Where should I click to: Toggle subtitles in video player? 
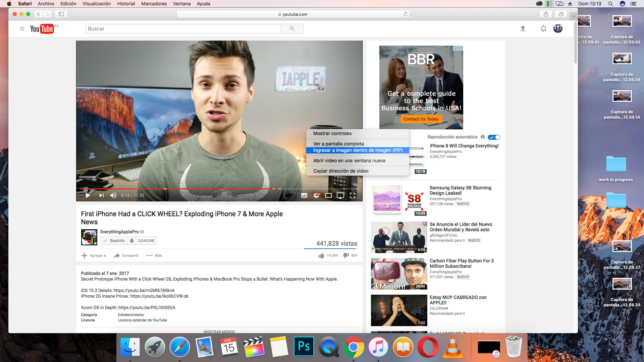pyautogui.click(x=304, y=195)
